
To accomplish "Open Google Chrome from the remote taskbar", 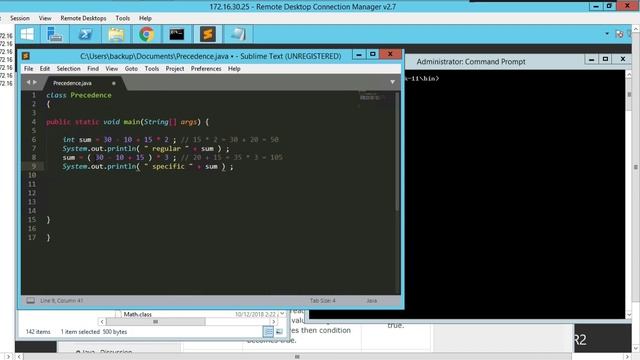I will click(x=147, y=34).
